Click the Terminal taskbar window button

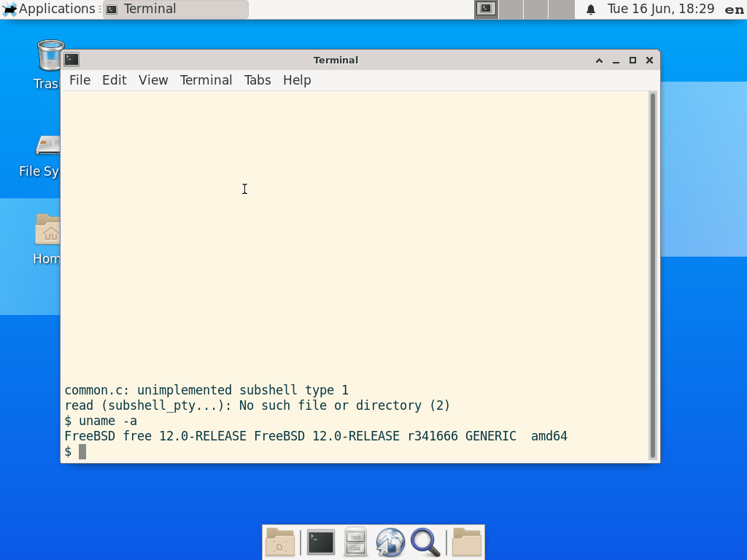pos(175,9)
